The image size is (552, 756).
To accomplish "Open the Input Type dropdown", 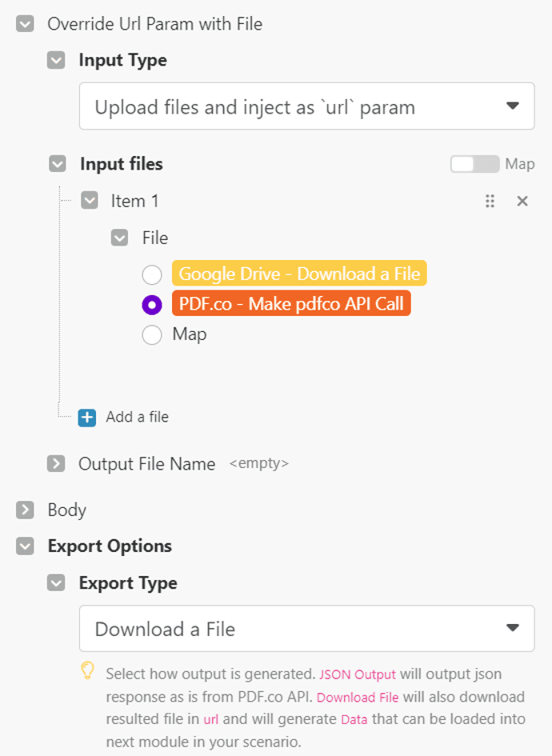I will (x=306, y=106).
